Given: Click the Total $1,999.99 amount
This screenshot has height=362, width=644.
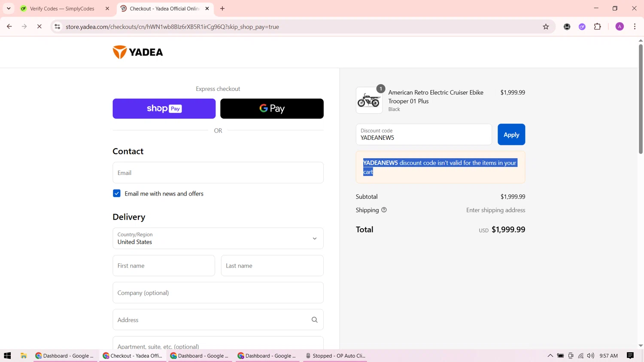Looking at the screenshot, I should coord(508,229).
